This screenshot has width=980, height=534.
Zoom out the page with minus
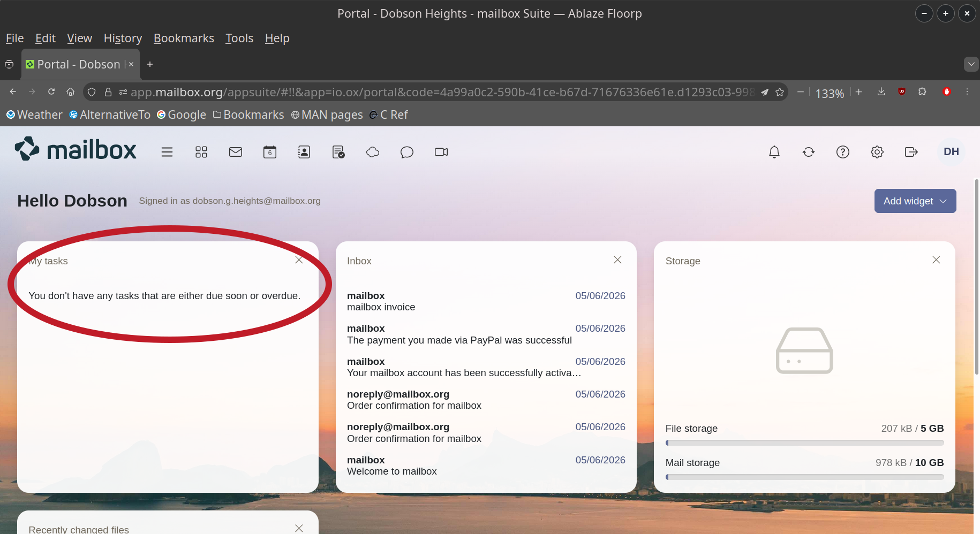click(x=800, y=92)
